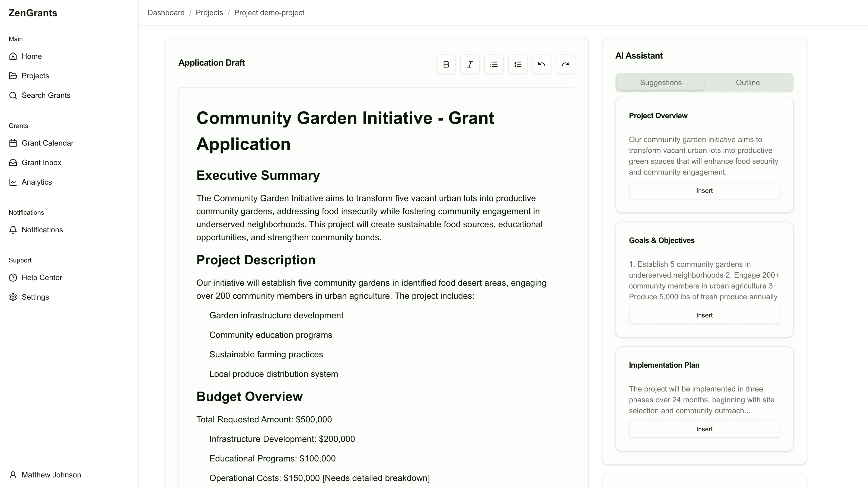Insert the Project Overview suggestion
Screen dimensions: 868x488
pyautogui.click(x=704, y=190)
